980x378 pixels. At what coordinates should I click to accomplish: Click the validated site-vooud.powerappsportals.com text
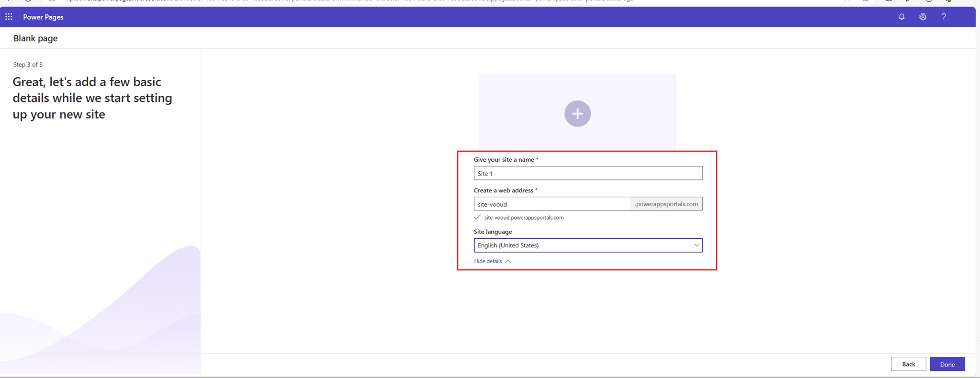[524, 218]
